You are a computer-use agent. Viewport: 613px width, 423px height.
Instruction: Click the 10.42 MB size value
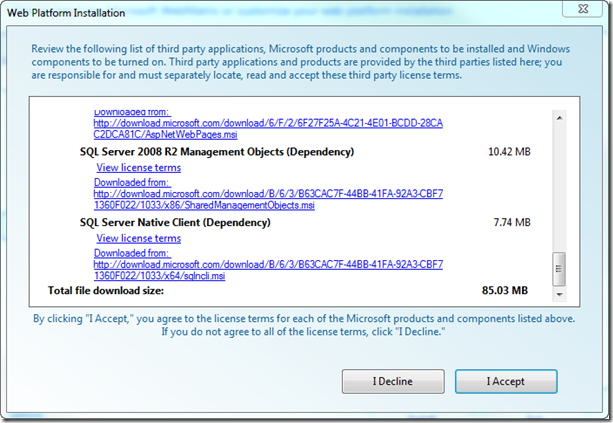click(x=509, y=152)
